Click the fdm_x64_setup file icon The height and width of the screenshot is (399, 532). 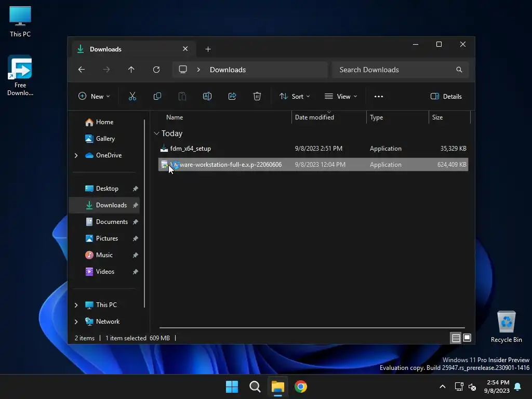pos(164,148)
